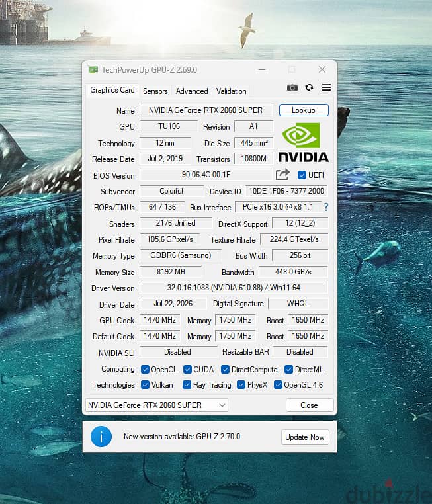Click the Driver Date field Jul 22, 2026

tap(173, 304)
